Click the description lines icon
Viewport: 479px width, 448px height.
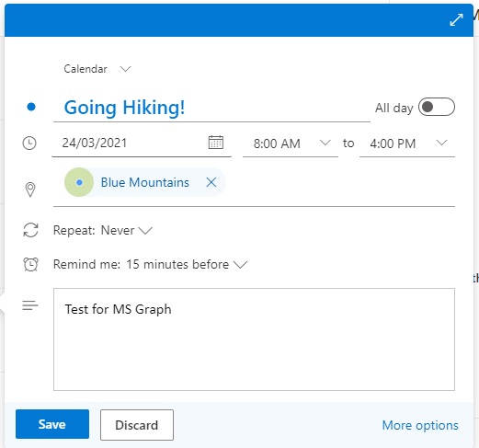[30, 305]
